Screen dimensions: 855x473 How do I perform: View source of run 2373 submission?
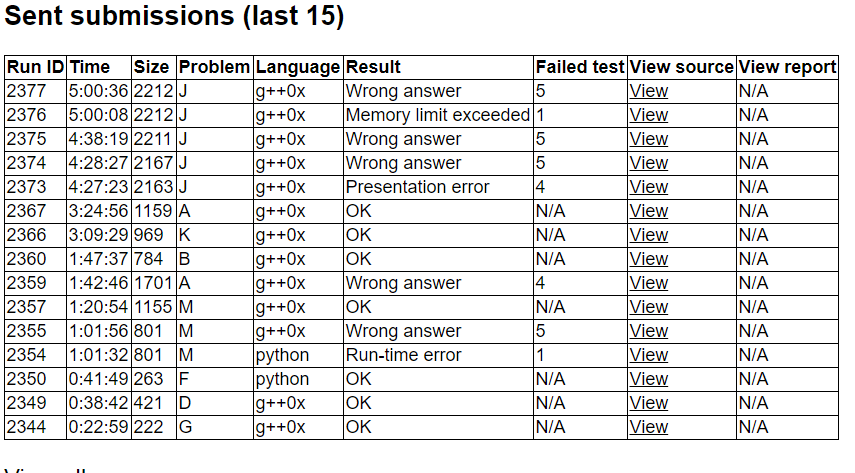(648, 187)
